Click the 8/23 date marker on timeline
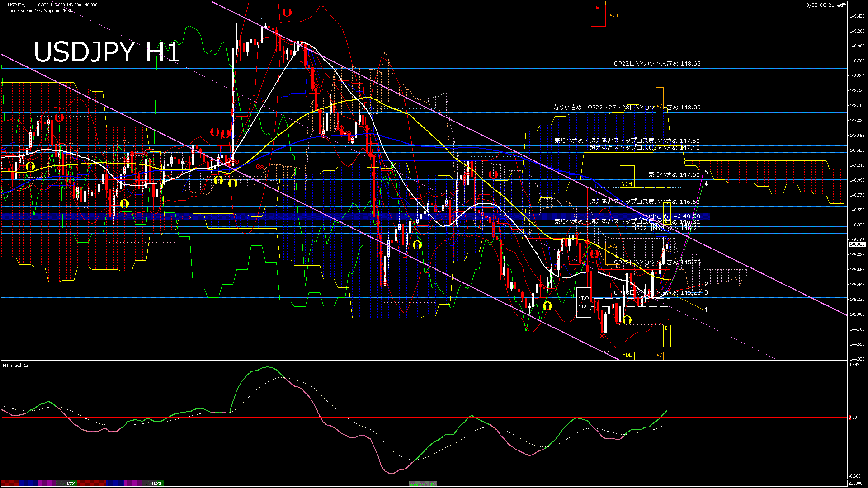Viewport: 868px width, 488px height. click(157, 483)
